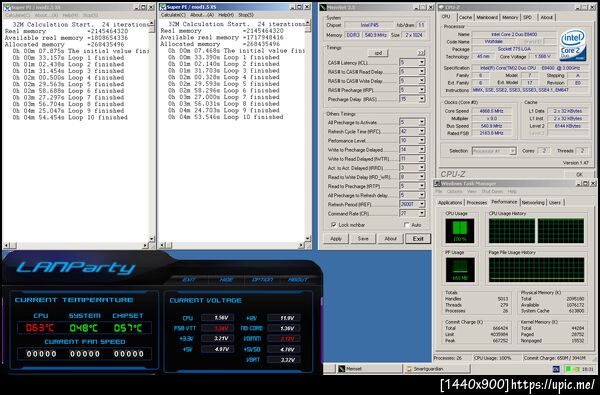
Task: Toggle the Lock mchbar checkbox
Action: [334, 225]
